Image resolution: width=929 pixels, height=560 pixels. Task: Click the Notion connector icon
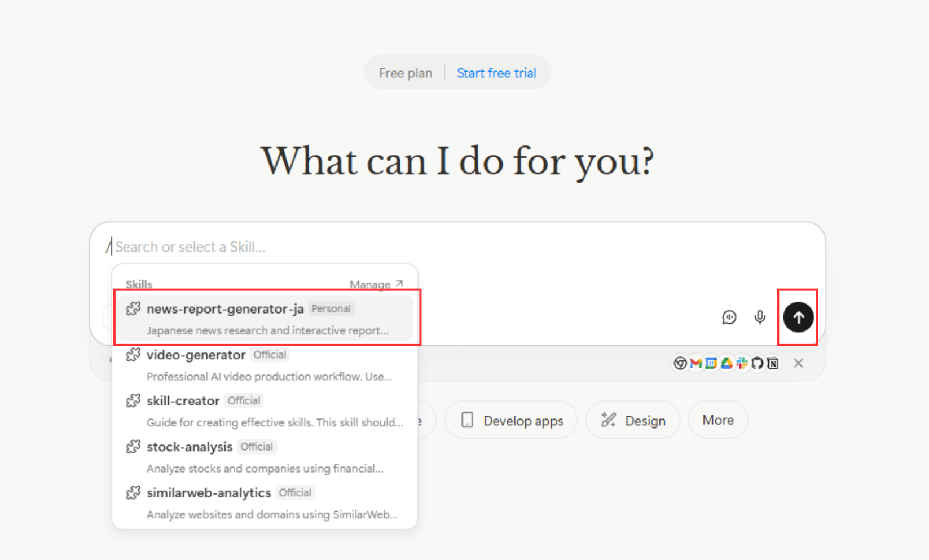coord(773,363)
